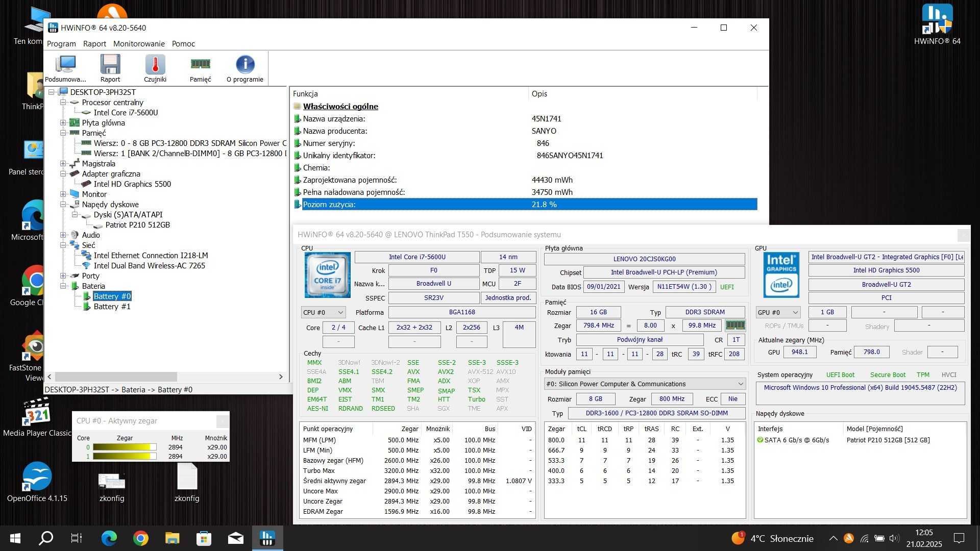Click the Windows Start button
The height and width of the screenshot is (551, 980).
[15, 538]
